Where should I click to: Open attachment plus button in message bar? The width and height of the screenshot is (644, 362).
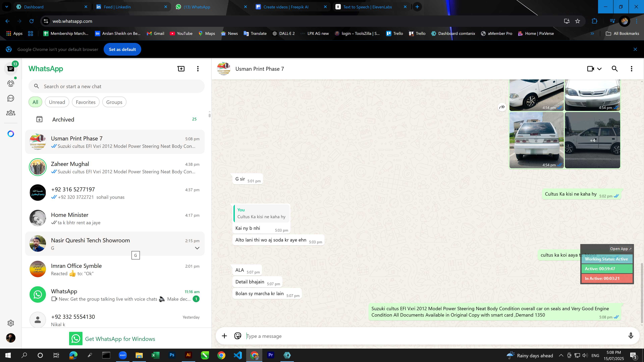[224, 336]
